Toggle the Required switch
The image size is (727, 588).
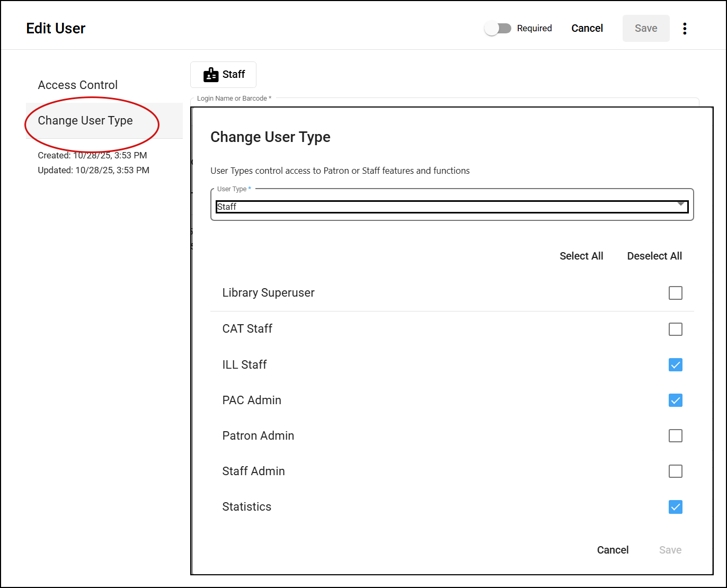pyautogui.click(x=498, y=29)
